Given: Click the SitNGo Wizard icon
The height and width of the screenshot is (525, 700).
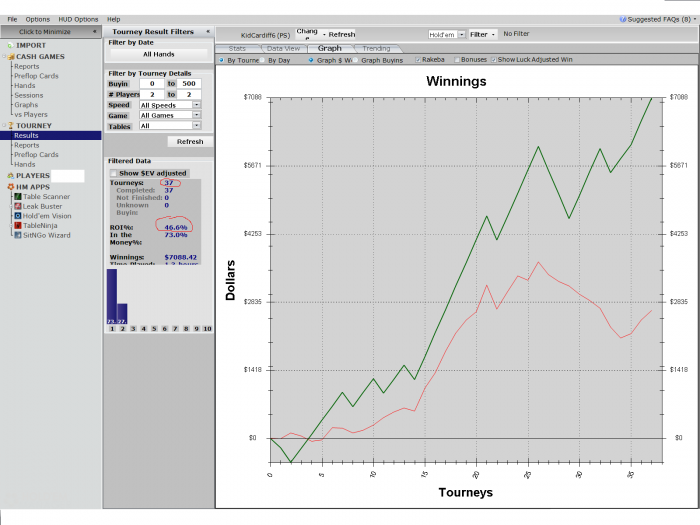Looking at the screenshot, I should [18, 235].
